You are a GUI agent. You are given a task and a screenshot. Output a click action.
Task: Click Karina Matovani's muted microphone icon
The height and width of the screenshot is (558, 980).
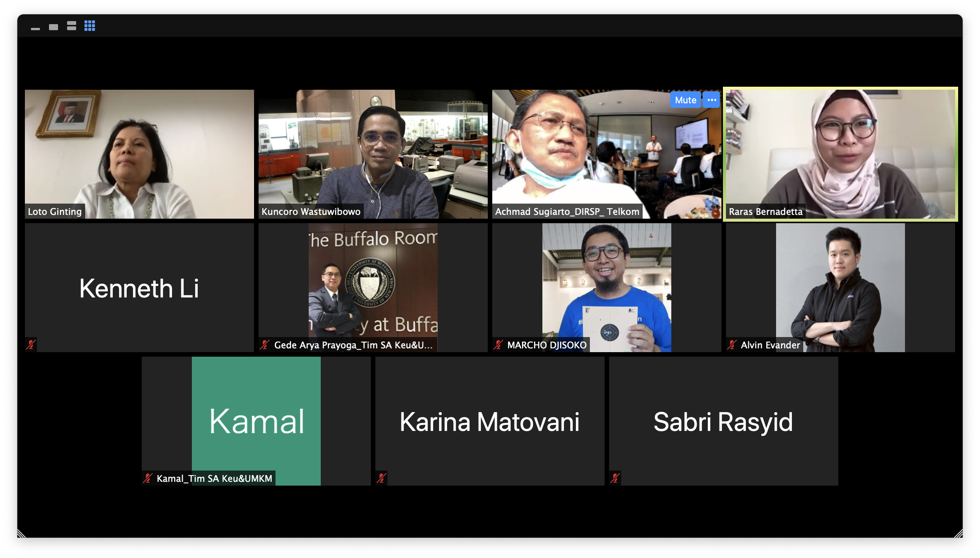pyautogui.click(x=381, y=478)
